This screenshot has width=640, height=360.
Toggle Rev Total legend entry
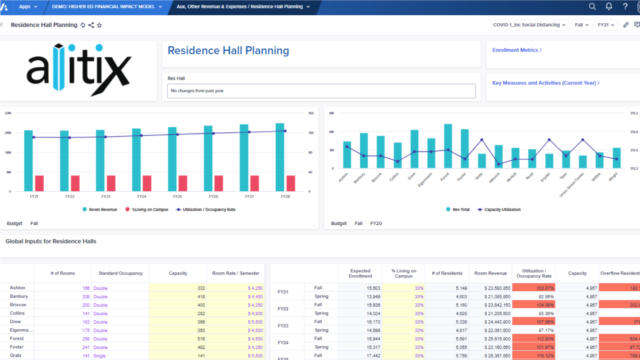click(458, 209)
